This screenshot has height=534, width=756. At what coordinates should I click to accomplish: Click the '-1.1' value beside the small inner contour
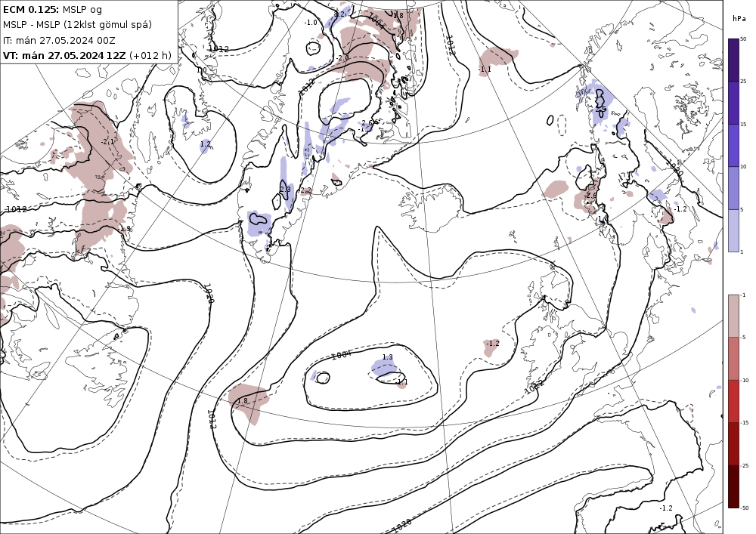pos(401,382)
